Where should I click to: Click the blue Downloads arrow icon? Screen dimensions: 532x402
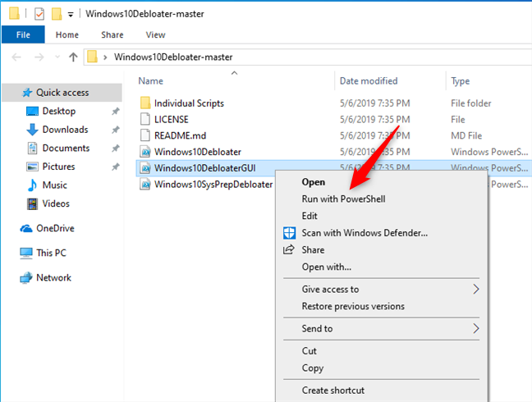point(32,130)
